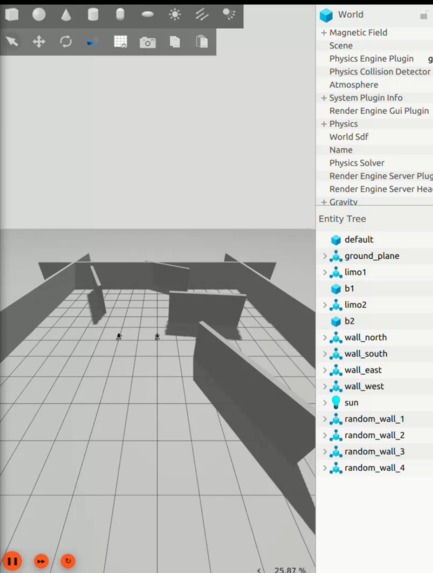Image resolution: width=433 pixels, height=573 pixels.
Task: Expand wall_east tree node
Action: (x=324, y=370)
